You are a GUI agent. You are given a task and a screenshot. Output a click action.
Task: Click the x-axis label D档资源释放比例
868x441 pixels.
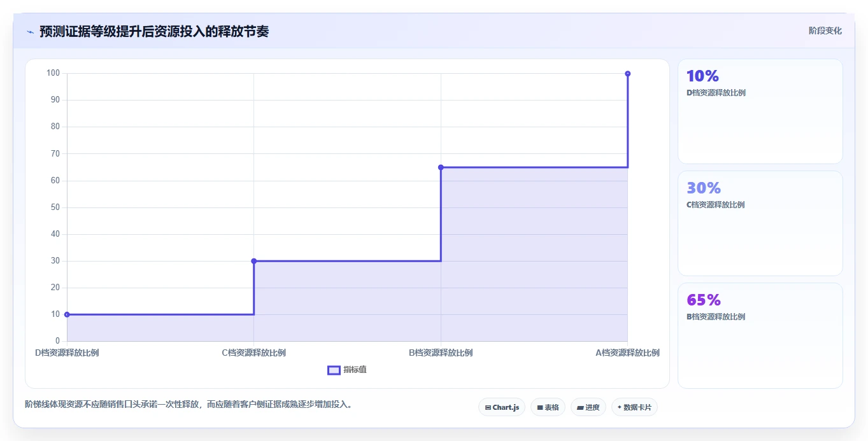click(x=67, y=353)
